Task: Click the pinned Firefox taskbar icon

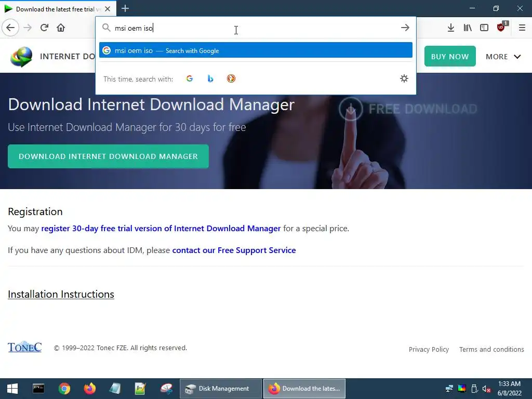Action: point(89,389)
